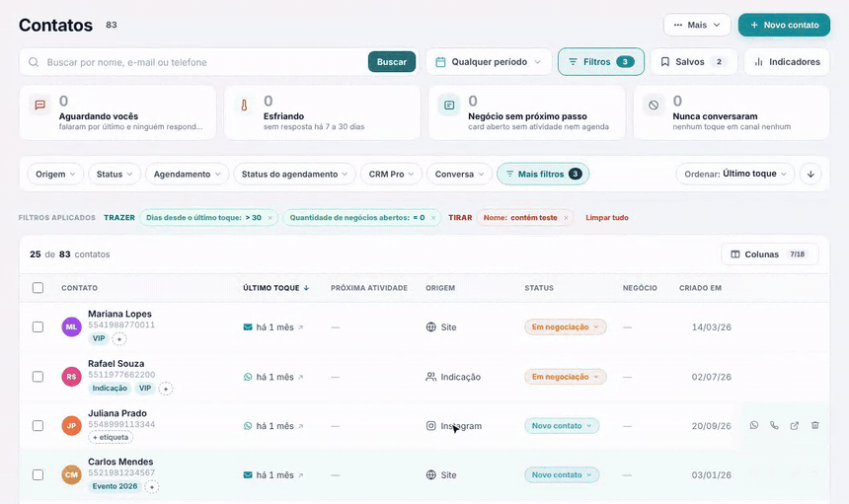Click the search magnifier icon

pyautogui.click(x=34, y=62)
